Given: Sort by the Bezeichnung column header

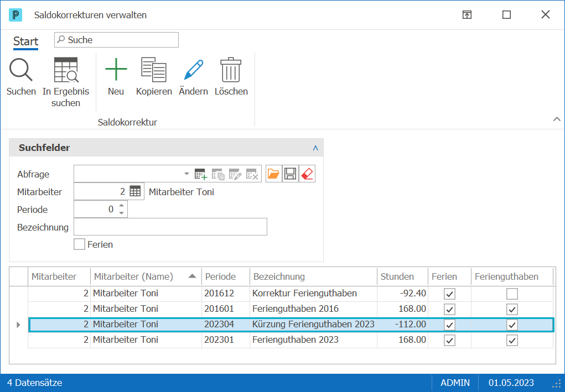Looking at the screenshot, I should click(313, 276).
